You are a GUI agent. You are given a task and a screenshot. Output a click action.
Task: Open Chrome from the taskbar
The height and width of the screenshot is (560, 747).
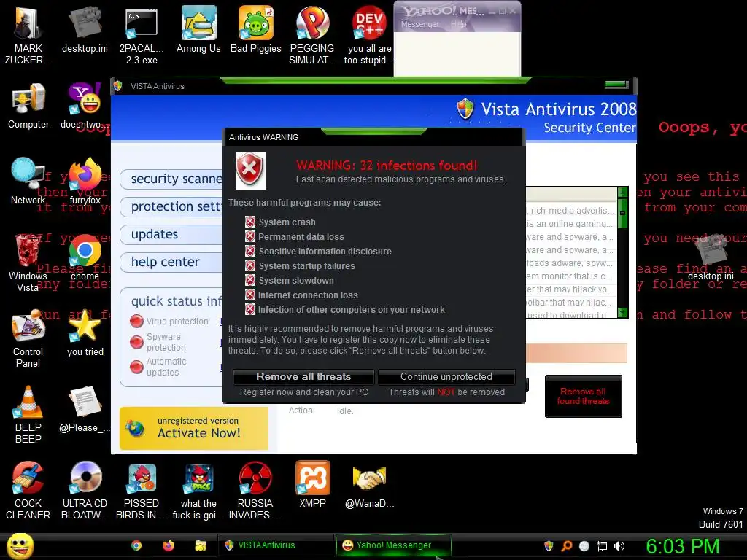(x=136, y=545)
